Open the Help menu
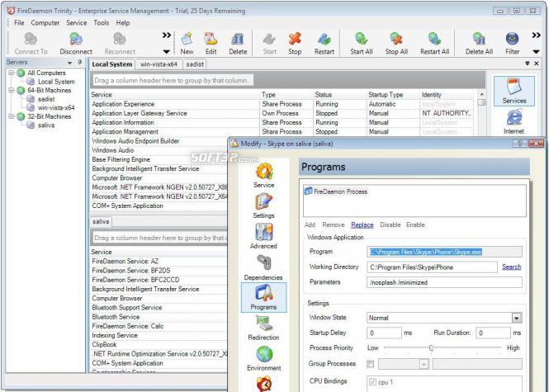549x392 pixels. pyautogui.click(x=123, y=23)
